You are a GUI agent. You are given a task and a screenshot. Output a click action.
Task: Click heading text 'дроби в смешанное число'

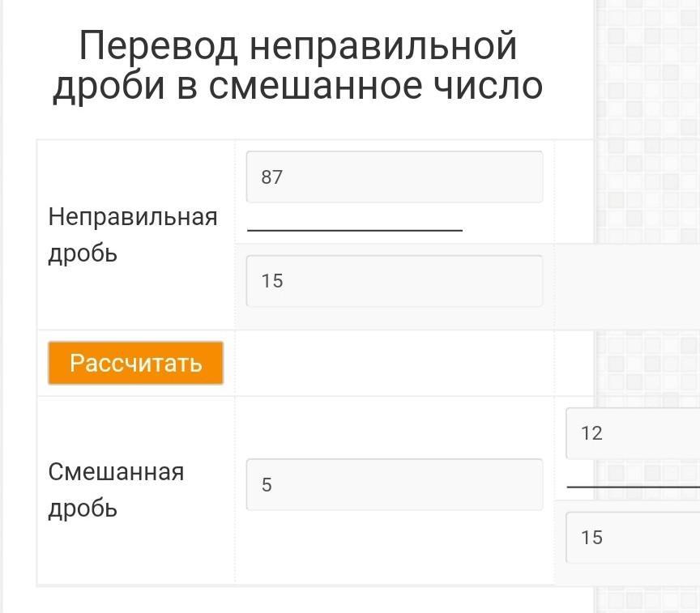297,86
